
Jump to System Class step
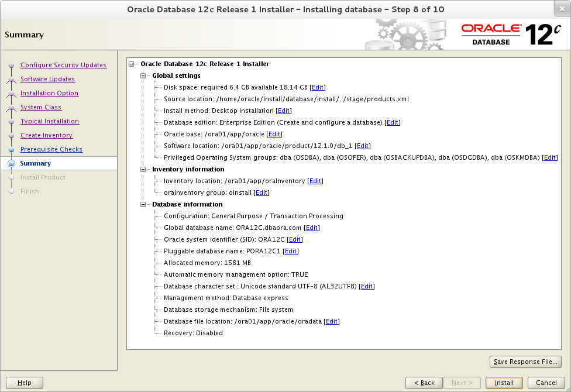(x=41, y=107)
